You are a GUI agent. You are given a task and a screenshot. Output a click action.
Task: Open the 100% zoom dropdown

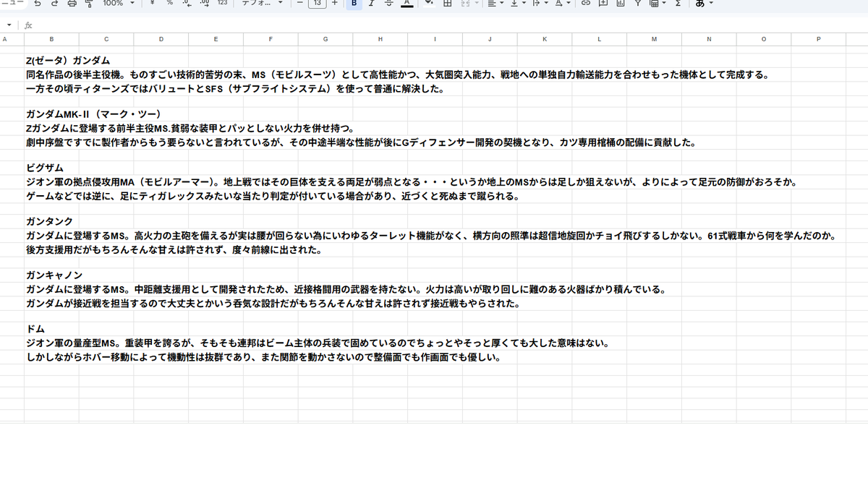pos(119,4)
